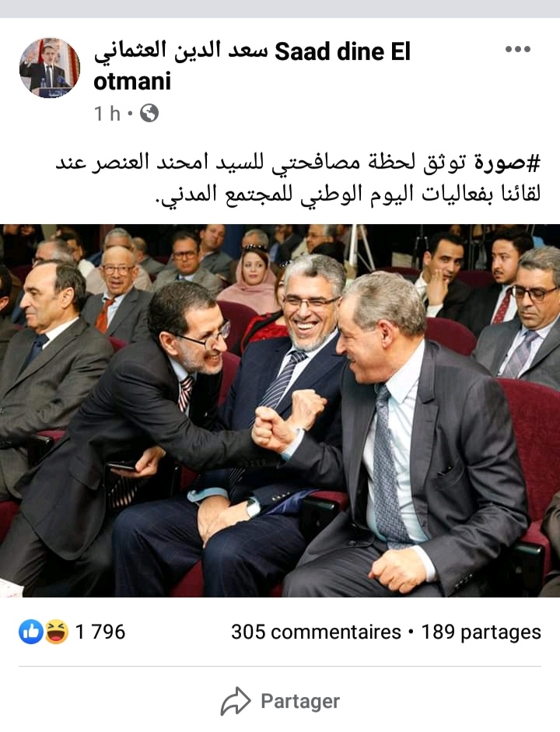Screen dimensions: 560x732
Task: Open the 1 h post timestamp
Action: pyautogui.click(x=107, y=114)
